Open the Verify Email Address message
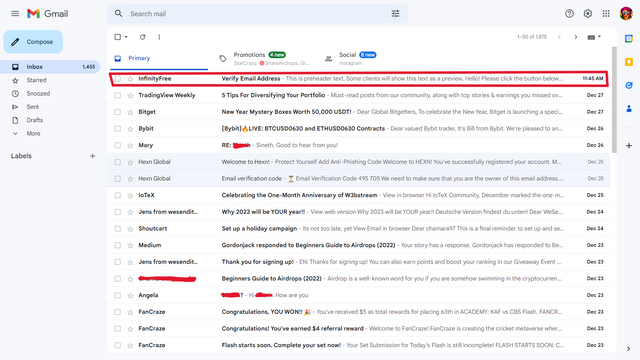 tap(359, 78)
